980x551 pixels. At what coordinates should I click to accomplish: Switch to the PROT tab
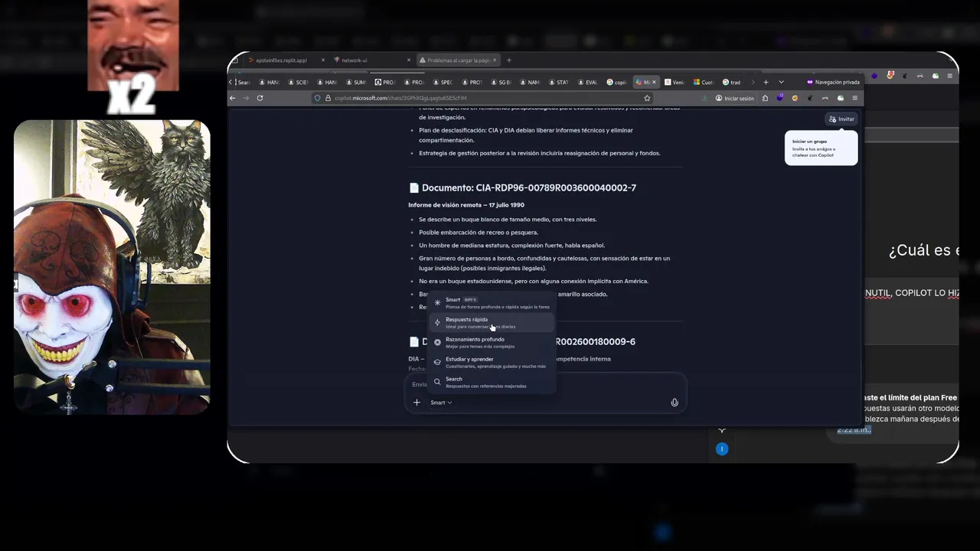[472, 82]
